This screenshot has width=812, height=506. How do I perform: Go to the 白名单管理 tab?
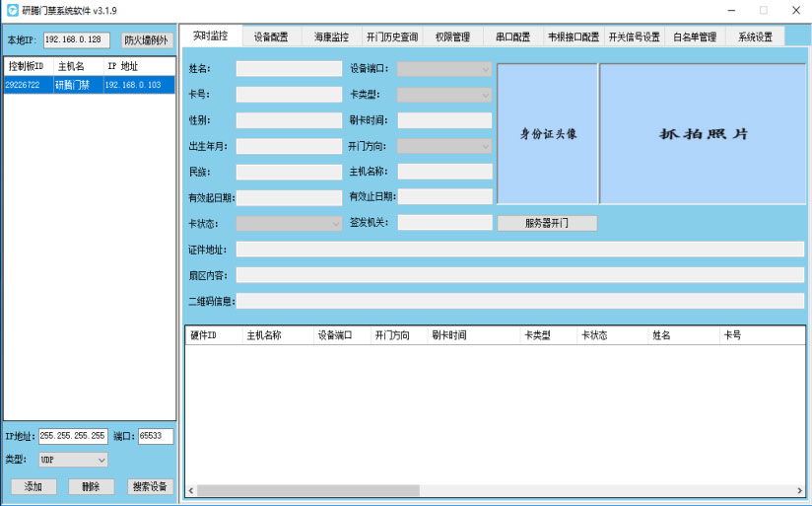(694, 37)
